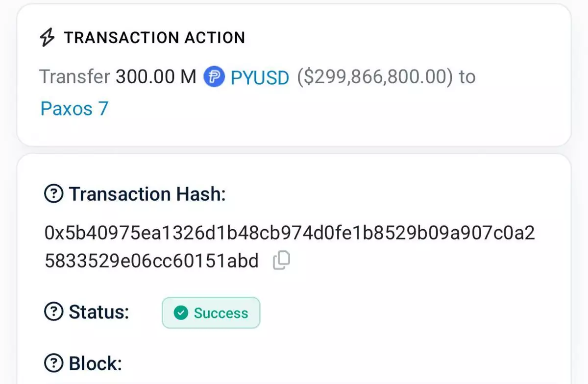Click the Transaction Hash label
Screen dimensions: 588x384
(147, 194)
